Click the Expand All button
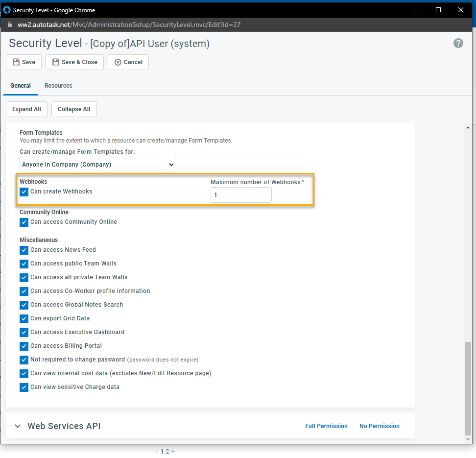This screenshot has height=458, width=476. pos(27,109)
